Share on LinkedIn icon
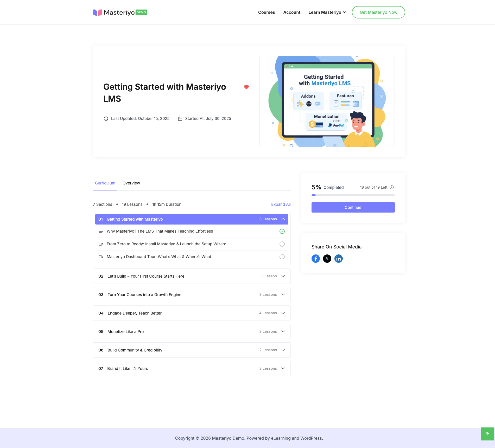Image resolution: width=495 pixels, height=448 pixels. point(339,259)
